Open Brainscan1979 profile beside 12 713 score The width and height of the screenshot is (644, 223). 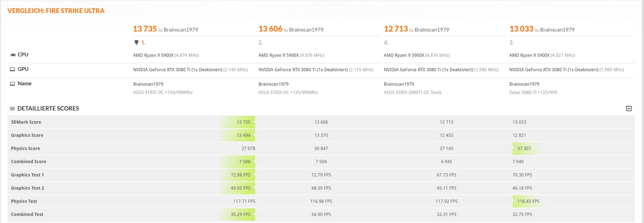[x=432, y=30]
